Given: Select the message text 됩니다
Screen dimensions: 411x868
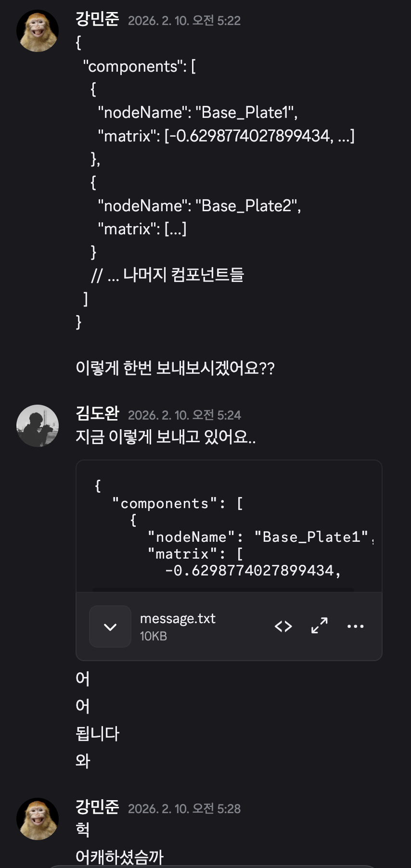Looking at the screenshot, I should [x=98, y=733].
